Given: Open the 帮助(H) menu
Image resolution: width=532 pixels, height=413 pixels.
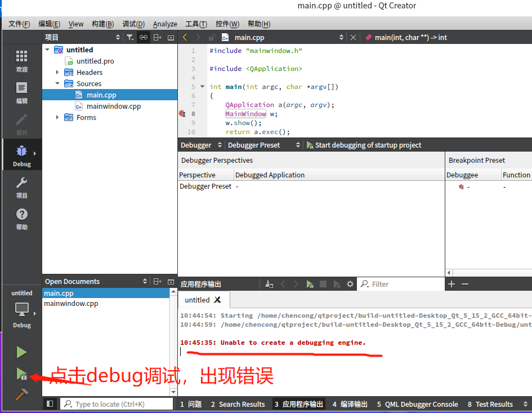Looking at the screenshot, I should pyautogui.click(x=259, y=24).
